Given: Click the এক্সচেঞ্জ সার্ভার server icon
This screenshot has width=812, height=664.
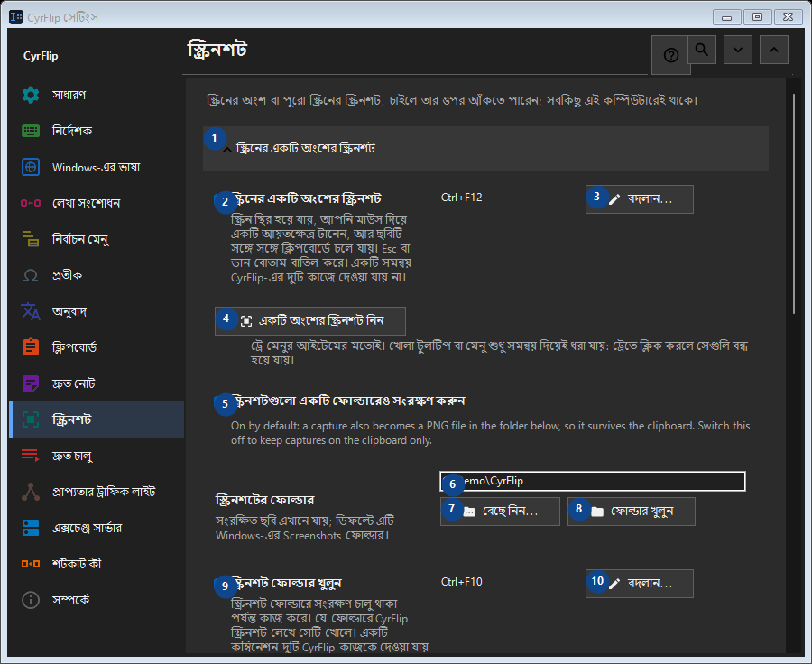Looking at the screenshot, I should pyautogui.click(x=31, y=528).
